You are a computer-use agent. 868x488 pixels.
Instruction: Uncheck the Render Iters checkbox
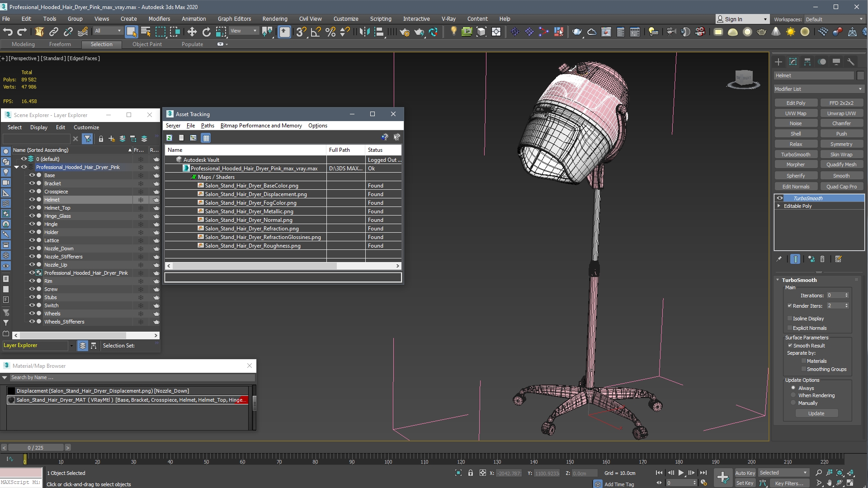point(790,305)
